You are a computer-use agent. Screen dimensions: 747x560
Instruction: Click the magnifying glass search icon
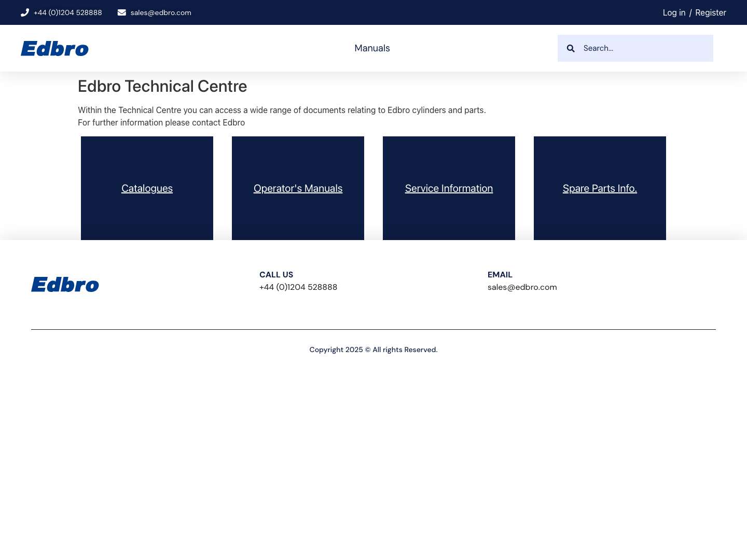click(571, 48)
